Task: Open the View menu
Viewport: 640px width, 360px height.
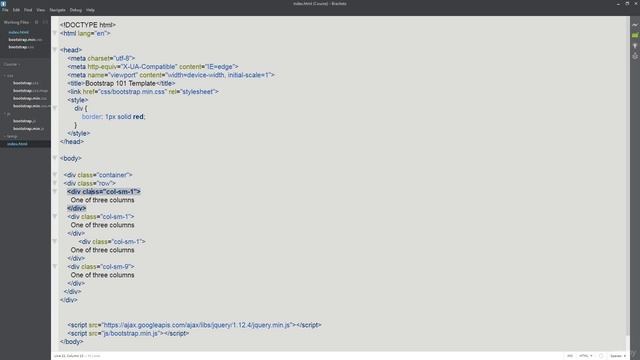Action: (41, 10)
